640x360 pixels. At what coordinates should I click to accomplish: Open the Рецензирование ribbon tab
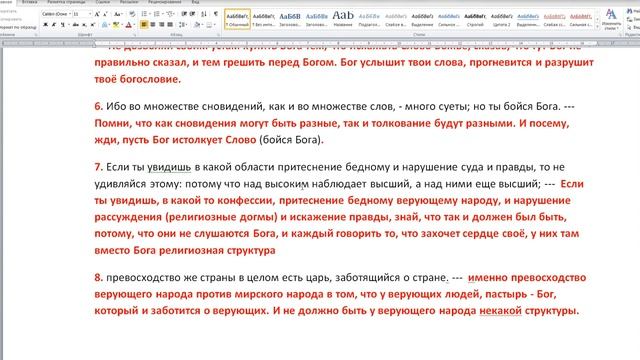click(164, 2)
